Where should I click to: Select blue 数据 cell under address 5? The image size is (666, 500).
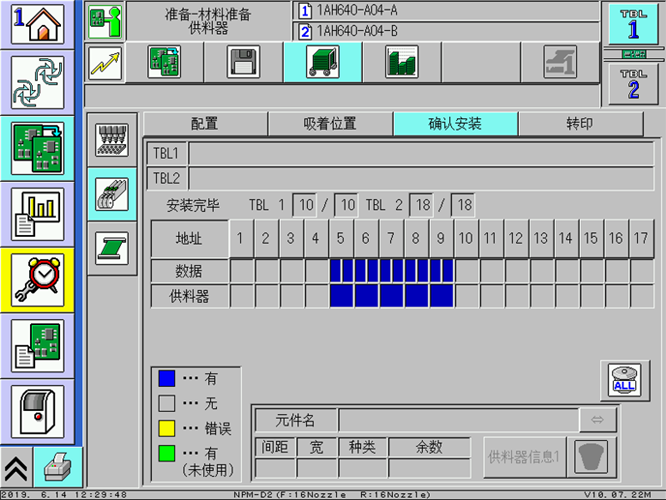342,271
